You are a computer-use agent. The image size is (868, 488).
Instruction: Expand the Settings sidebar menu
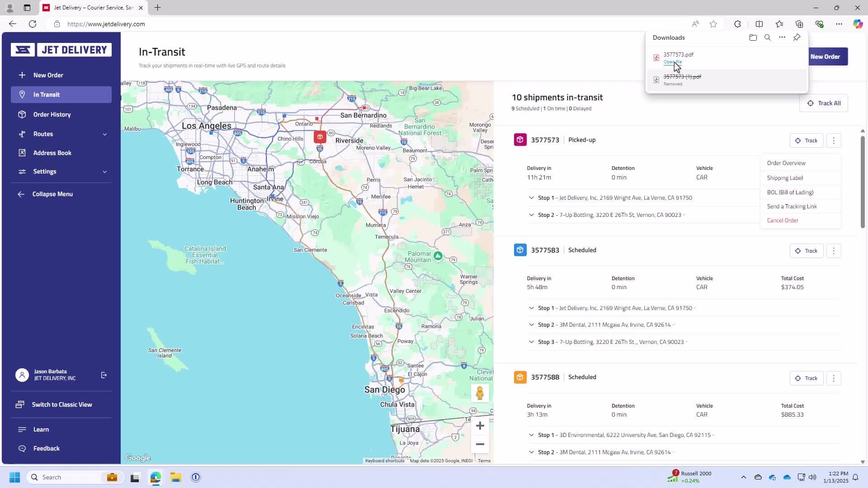[x=104, y=172]
